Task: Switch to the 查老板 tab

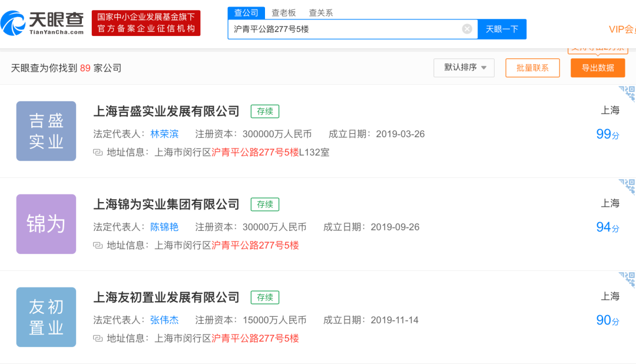Action: [x=283, y=13]
